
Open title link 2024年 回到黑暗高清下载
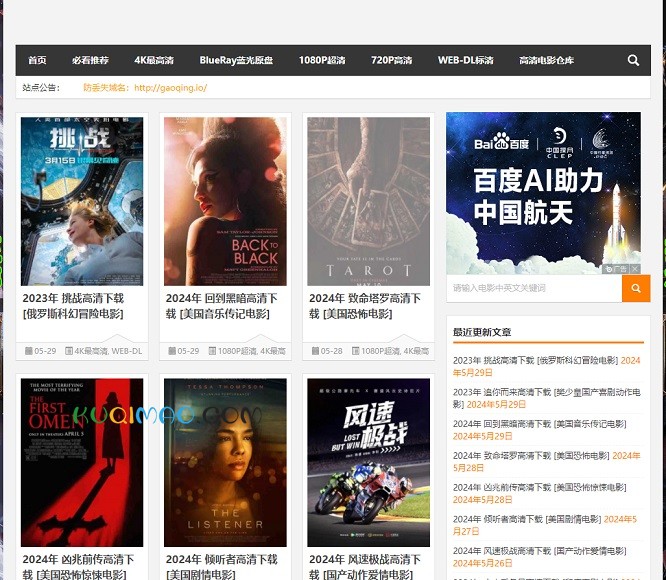coord(221,306)
